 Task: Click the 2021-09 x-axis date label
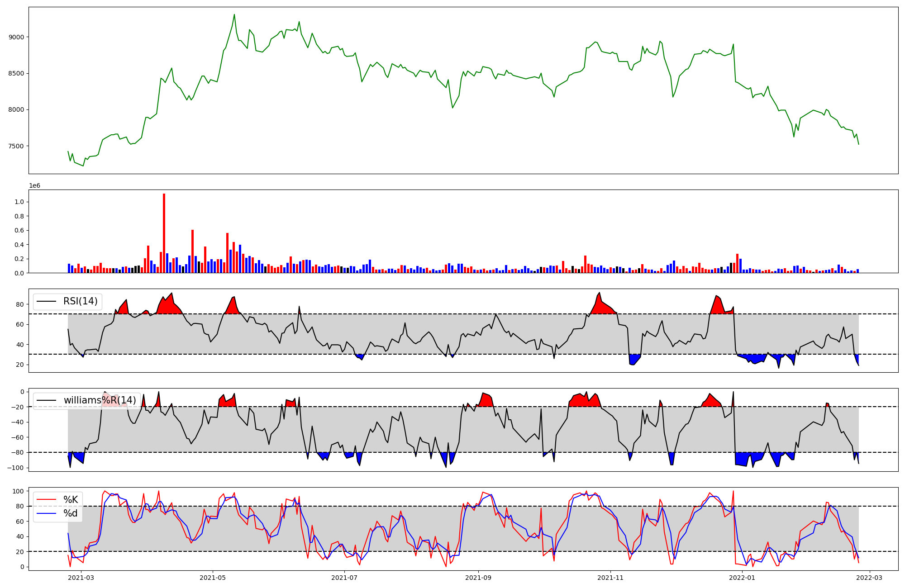[478, 578]
